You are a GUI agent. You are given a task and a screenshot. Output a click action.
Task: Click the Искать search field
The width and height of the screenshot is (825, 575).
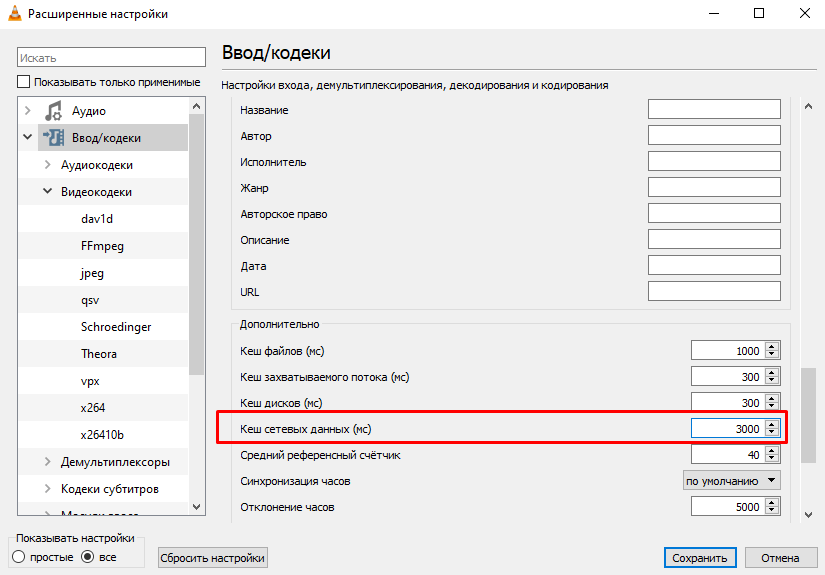[x=110, y=58]
